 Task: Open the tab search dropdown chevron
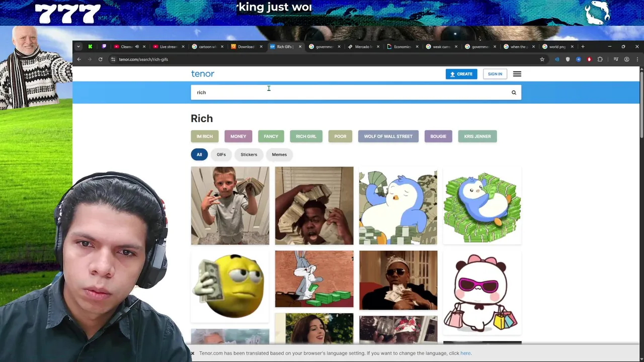pyautogui.click(x=78, y=47)
